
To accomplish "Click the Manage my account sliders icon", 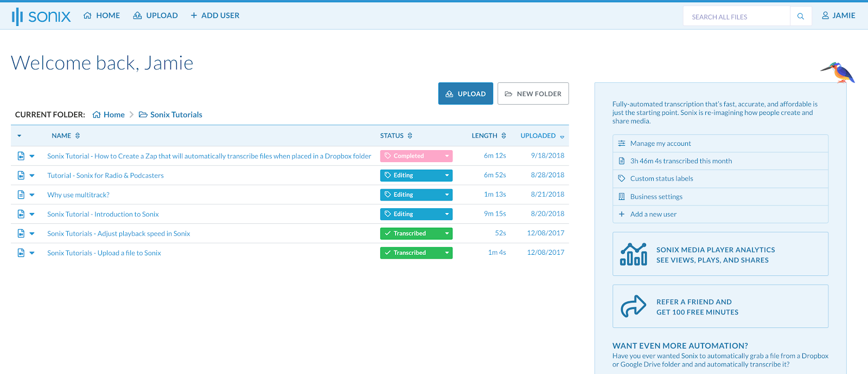I will coord(622,144).
